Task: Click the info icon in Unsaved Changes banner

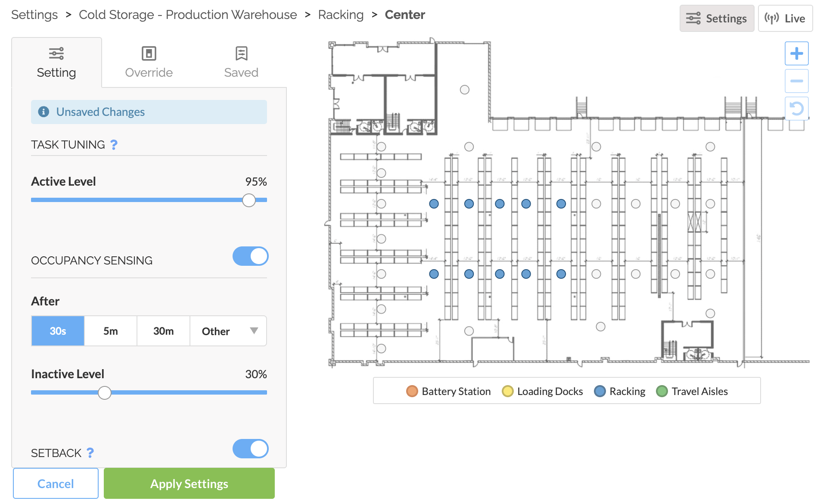Action: [x=43, y=112]
